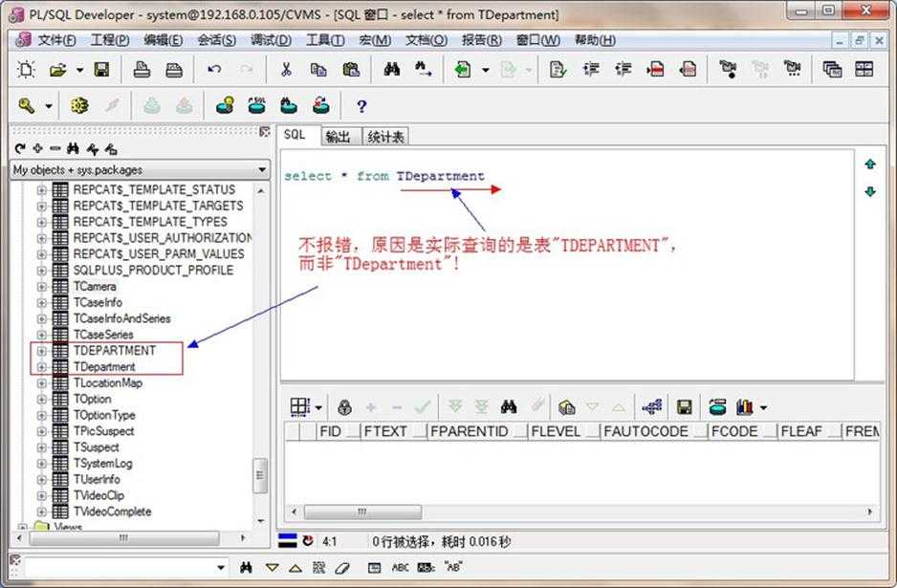Open the 工程(P) menu
Image resolution: width=897 pixels, height=588 pixels.
point(110,40)
